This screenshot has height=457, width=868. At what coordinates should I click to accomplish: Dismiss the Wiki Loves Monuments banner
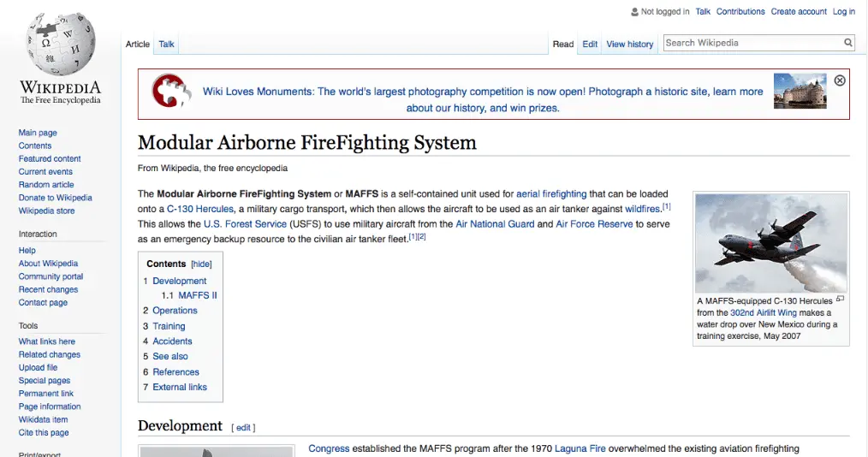[x=840, y=80]
